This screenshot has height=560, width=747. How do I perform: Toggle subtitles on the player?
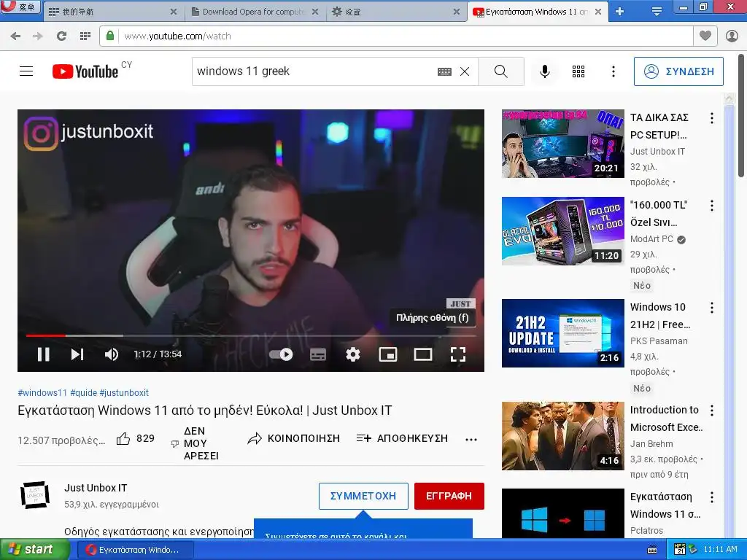(x=318, y=354)
